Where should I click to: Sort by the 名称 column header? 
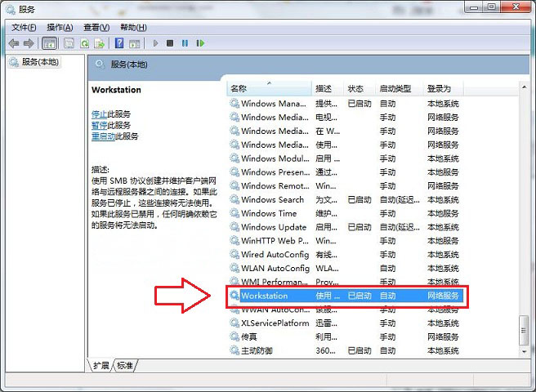coord(269,89)
